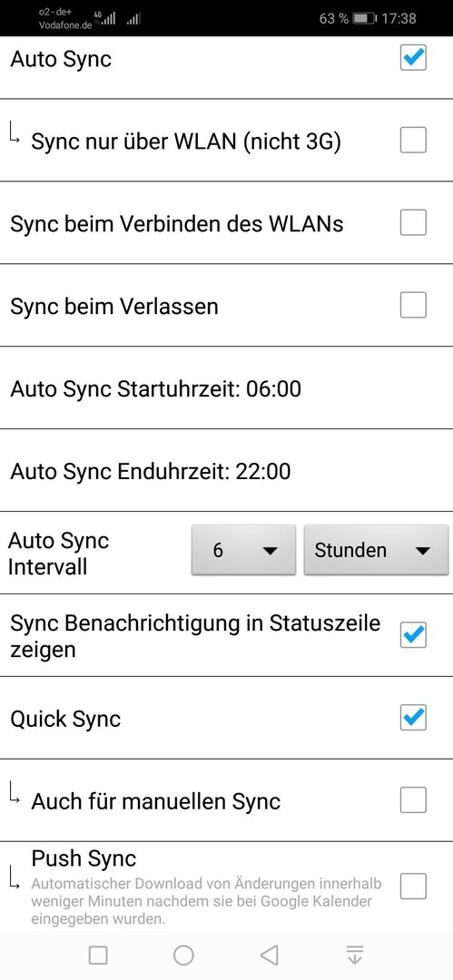Enable Auch für manuellen Sync option
Image resolution: width=453 pixels, height=980 pixels.
tap(413, 800)
